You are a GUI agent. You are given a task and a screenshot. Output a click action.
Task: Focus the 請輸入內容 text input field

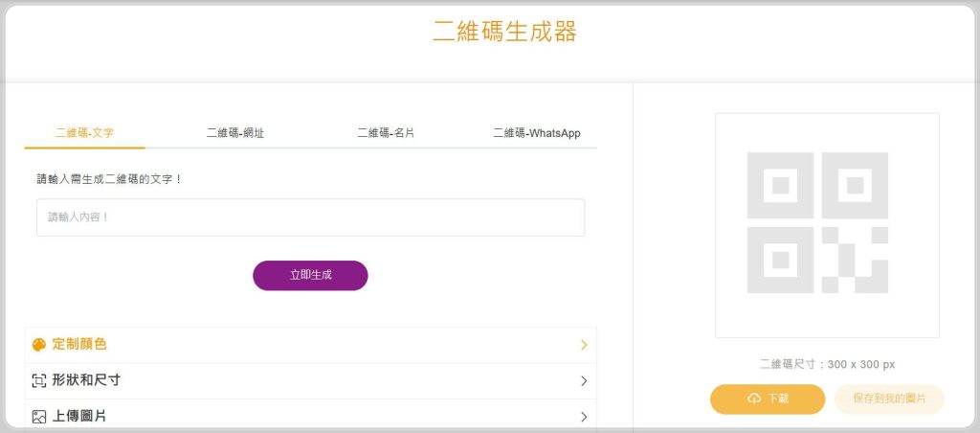[x=310, y=217]
